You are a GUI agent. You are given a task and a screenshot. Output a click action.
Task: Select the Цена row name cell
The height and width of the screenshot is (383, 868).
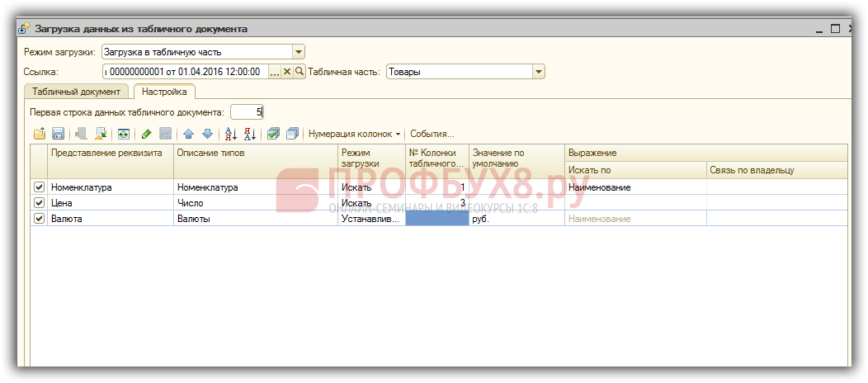coord(111,202)
